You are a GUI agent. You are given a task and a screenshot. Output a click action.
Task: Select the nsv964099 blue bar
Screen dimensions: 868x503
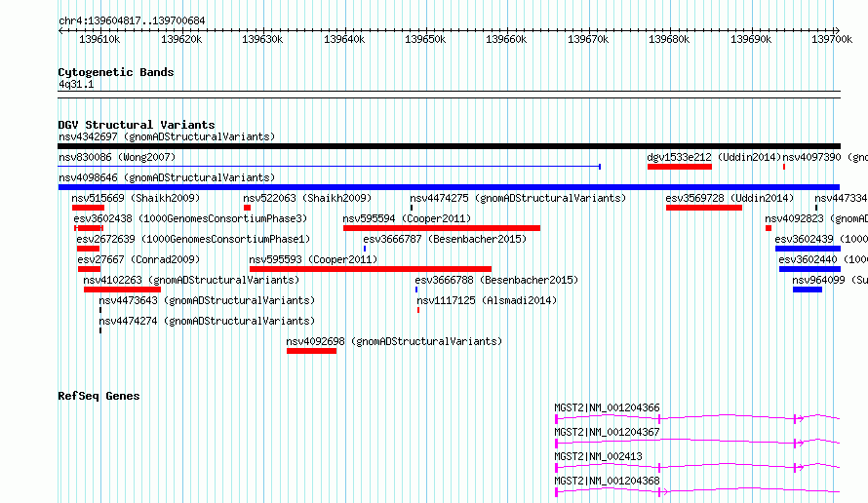[x=808, y=290]
